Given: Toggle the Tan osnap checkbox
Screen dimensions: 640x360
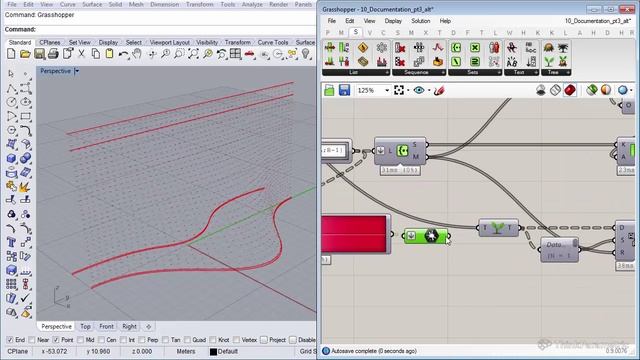Looking at the screenshot, I should coord(165,340).
